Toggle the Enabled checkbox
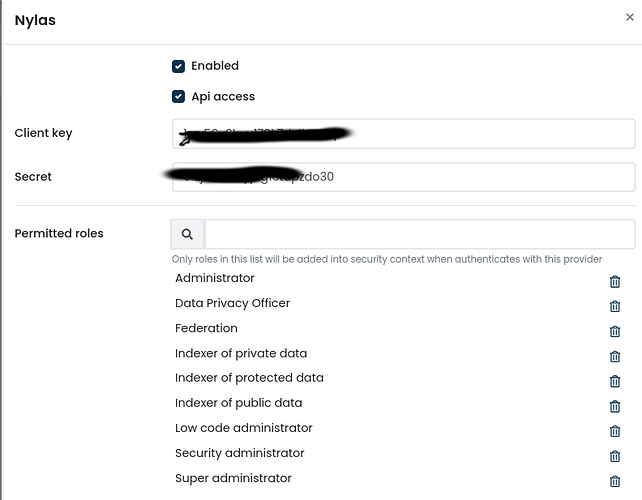This screenshot has width=642, height=500. (x=178, y=66)
